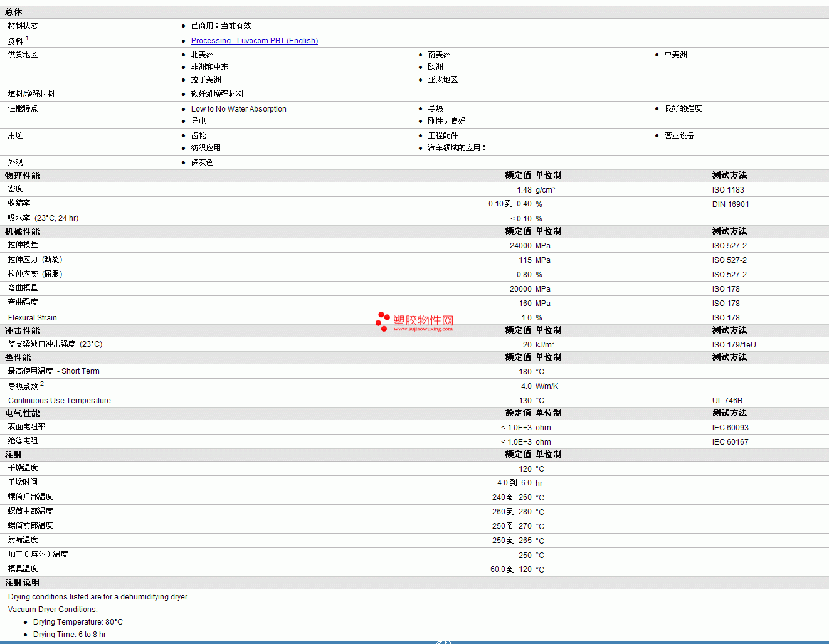Image resolution: width=829 pixels, height=644 pixels.
Task: Click the 已商用：当前有效 status text
Action: tap(221, 26)
